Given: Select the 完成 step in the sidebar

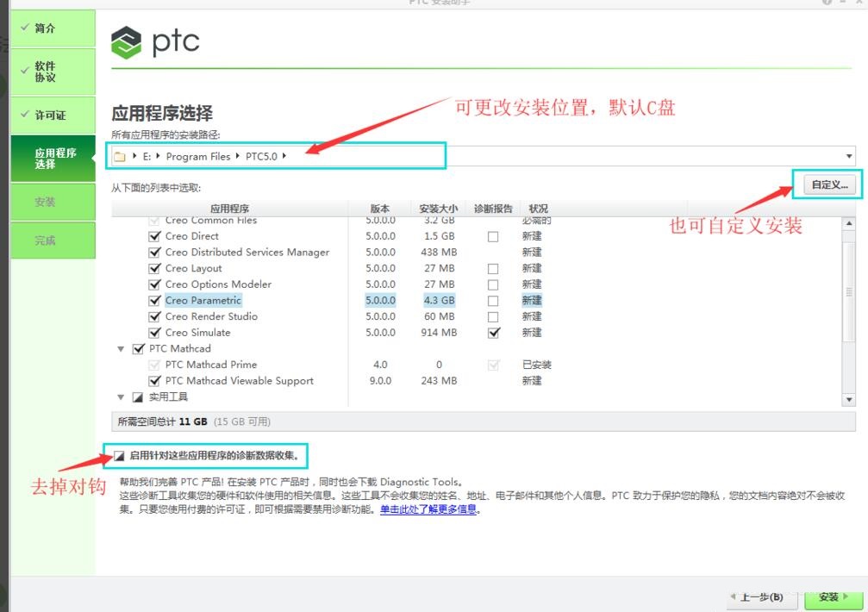Looking at the screenshot, I should point(53,240).
